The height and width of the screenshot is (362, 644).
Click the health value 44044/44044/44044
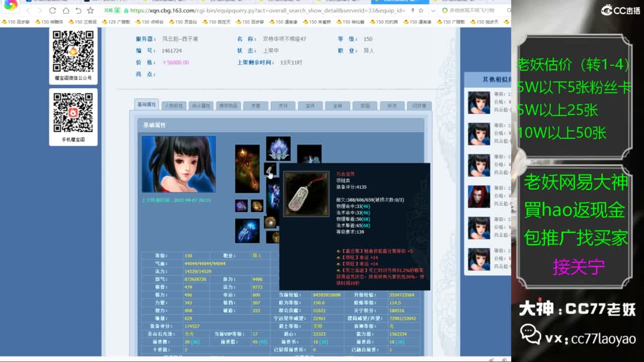point(205,263)
